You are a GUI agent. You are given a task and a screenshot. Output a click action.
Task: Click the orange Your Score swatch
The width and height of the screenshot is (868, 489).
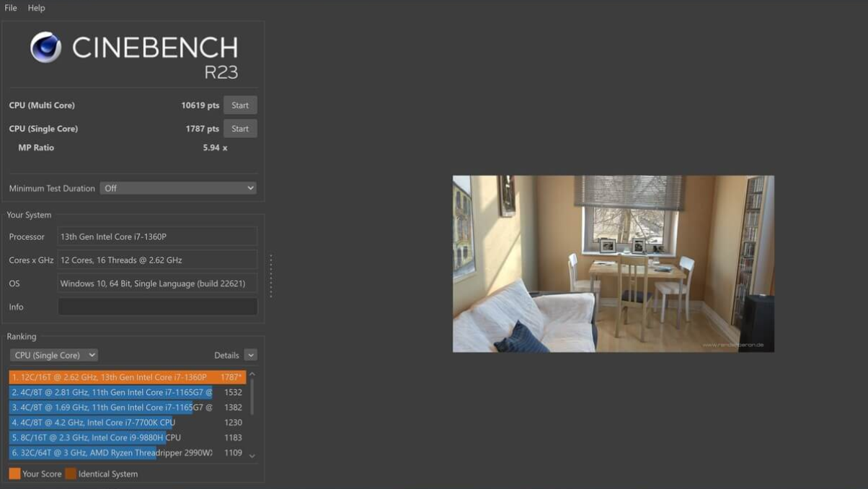(x=14, y=474)
